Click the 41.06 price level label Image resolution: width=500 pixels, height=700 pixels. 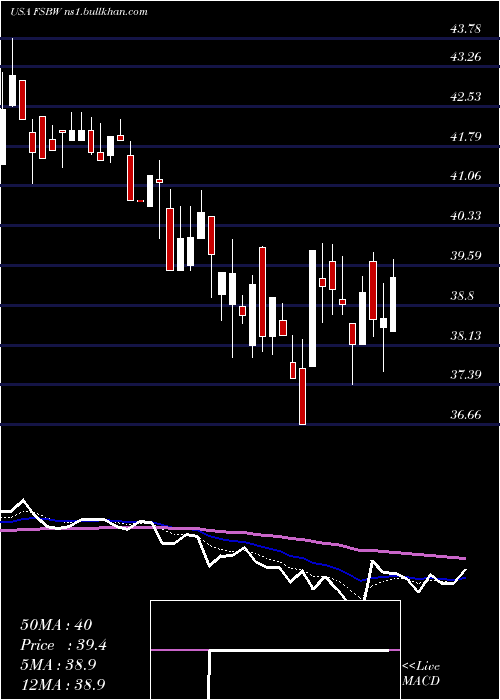(466, 176)
